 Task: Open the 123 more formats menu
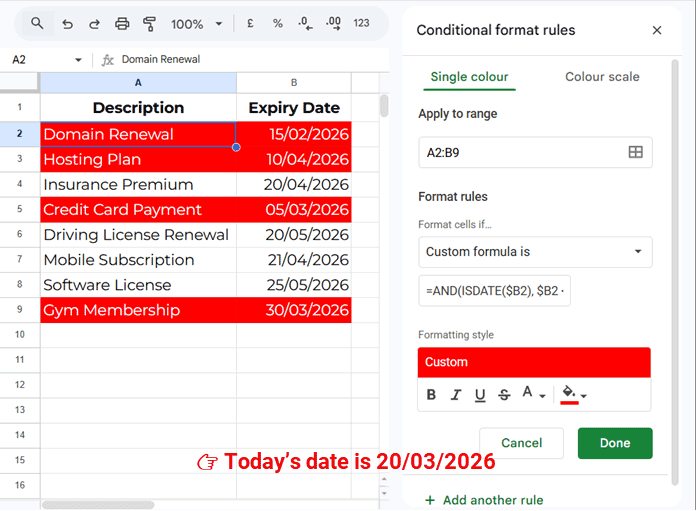pos(361,23)
